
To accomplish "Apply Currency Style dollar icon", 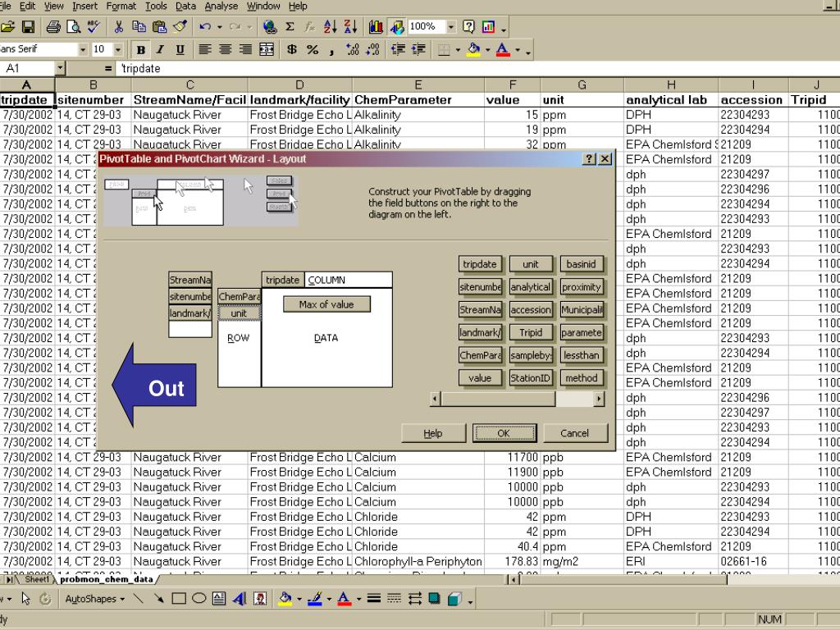I will click(292, 50).
